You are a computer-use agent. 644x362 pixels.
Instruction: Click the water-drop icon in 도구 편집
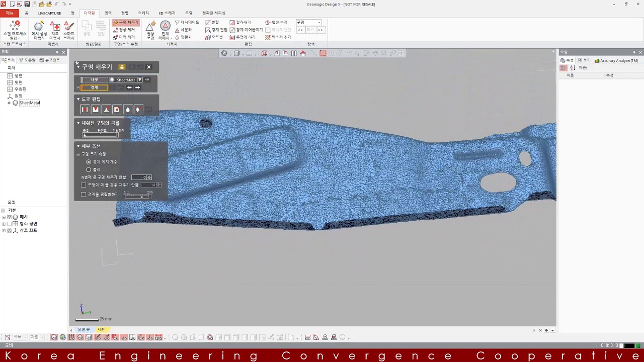click(x=127, y=110)
